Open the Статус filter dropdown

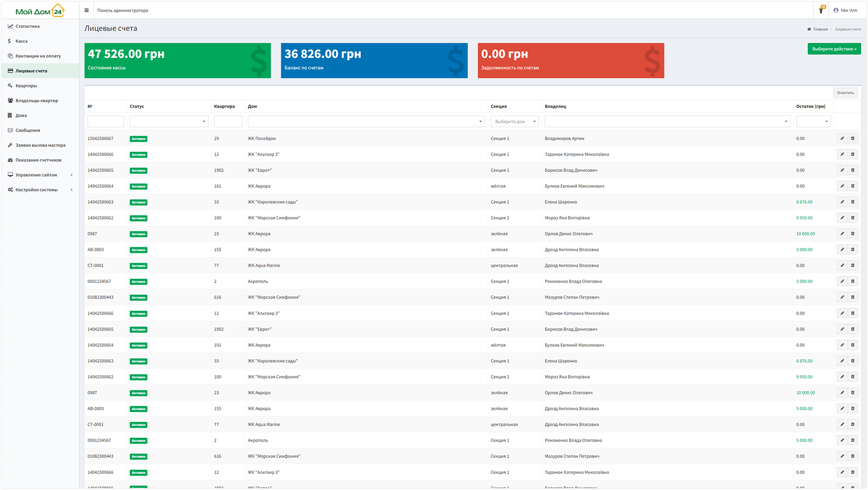coord(169,122)
